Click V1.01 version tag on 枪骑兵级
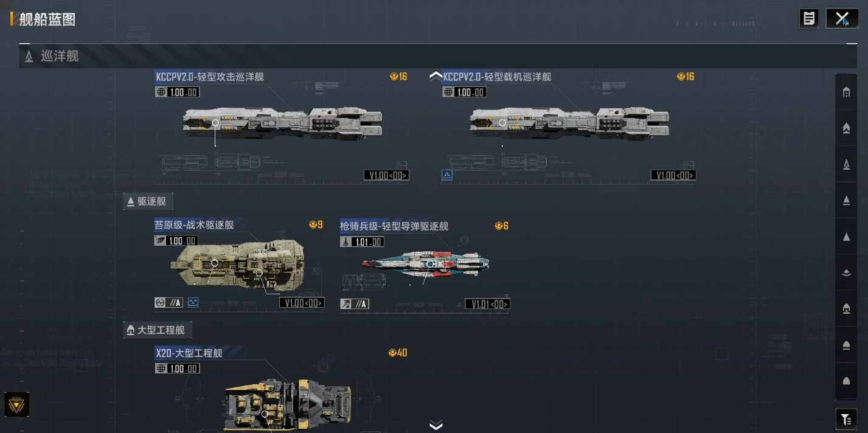The width and height of the screenshot is (868, 433). click(487, 304)
